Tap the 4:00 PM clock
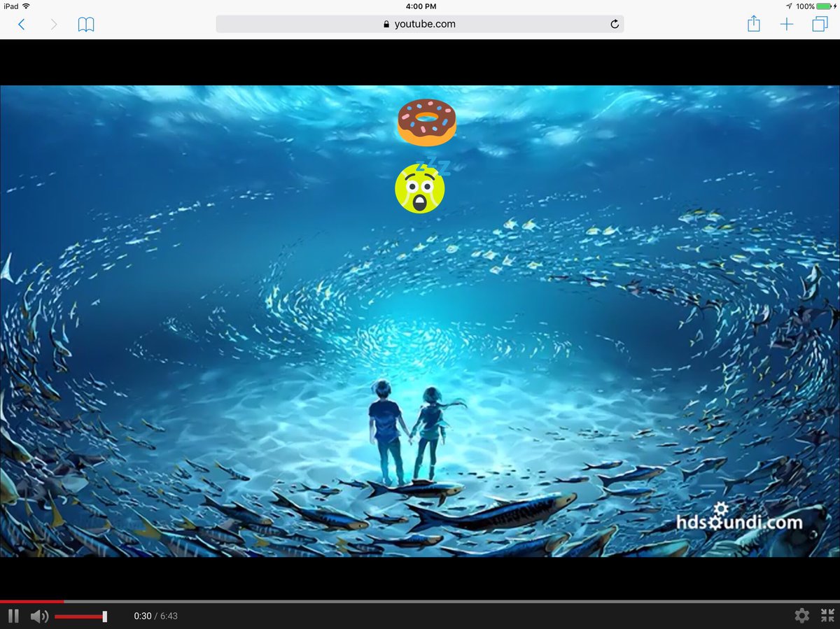The height and width of the screenshot is (629, 840). pyautogui.click(x=420, y=6)
